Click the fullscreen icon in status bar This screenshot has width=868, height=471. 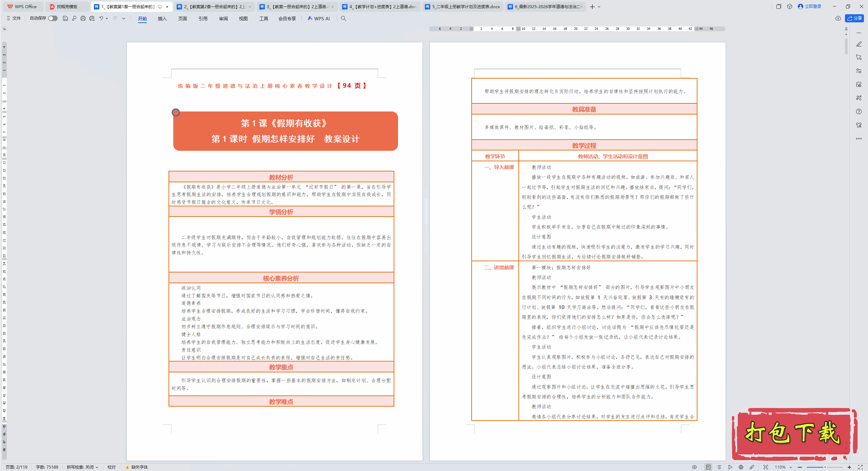pyautogui.click(x=860, y=467)
